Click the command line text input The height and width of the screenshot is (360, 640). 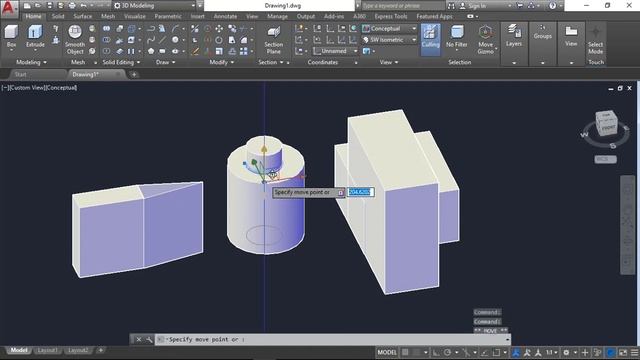click(332, 339)
